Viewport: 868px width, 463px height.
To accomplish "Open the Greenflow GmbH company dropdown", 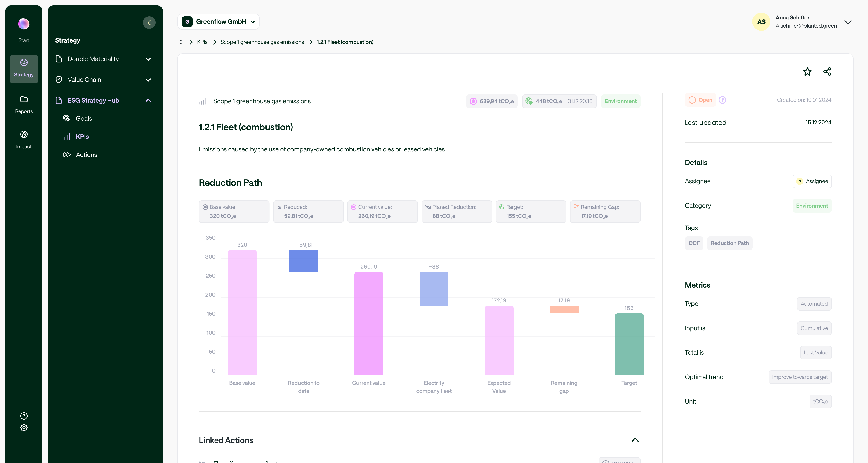I will 218,21.
